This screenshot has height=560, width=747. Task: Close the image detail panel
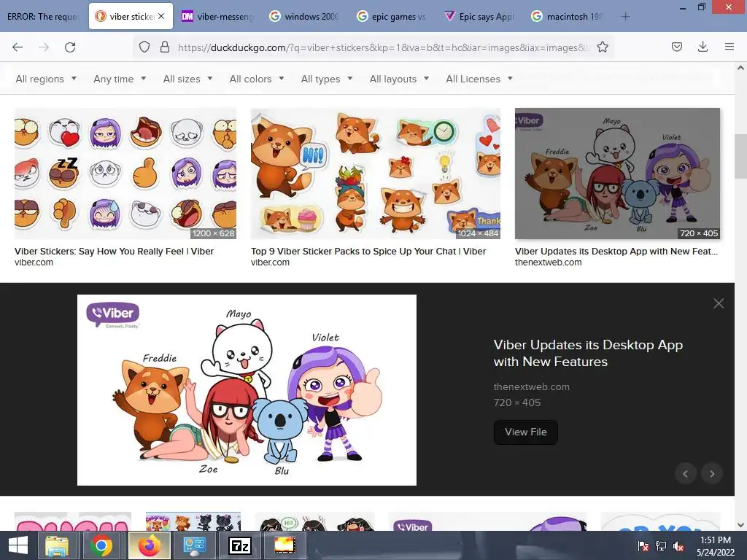(x=719, y=303)
